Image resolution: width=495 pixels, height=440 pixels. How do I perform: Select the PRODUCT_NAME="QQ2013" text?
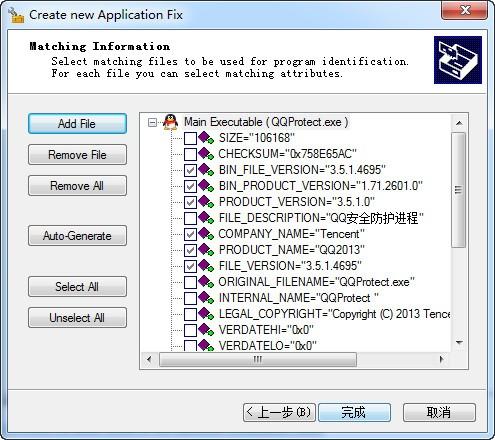[292, 250]
